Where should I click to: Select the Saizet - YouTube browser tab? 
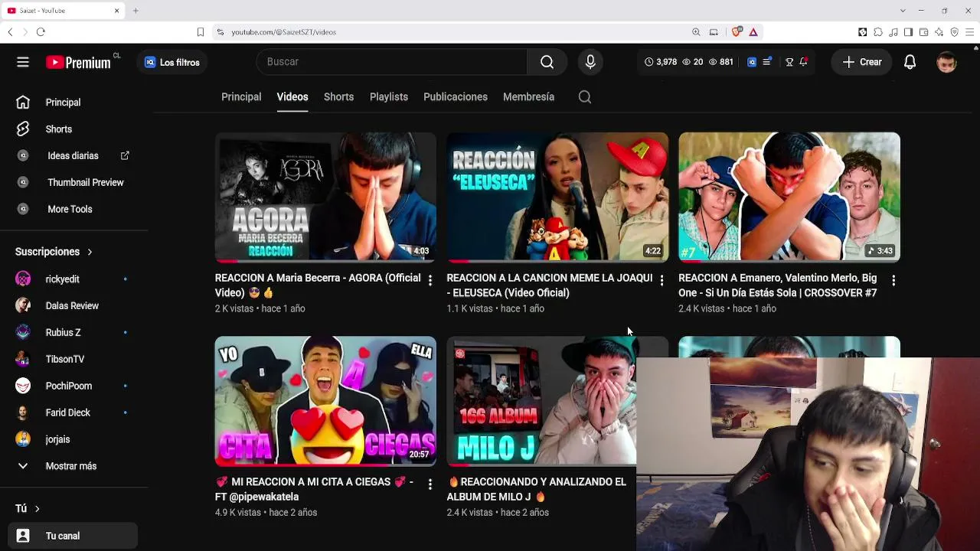pos(63,11)
